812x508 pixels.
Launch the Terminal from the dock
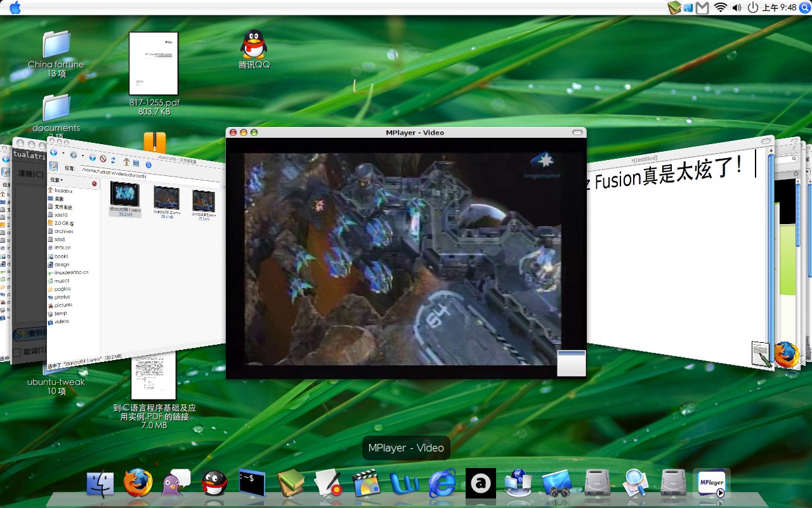point(252,483)
